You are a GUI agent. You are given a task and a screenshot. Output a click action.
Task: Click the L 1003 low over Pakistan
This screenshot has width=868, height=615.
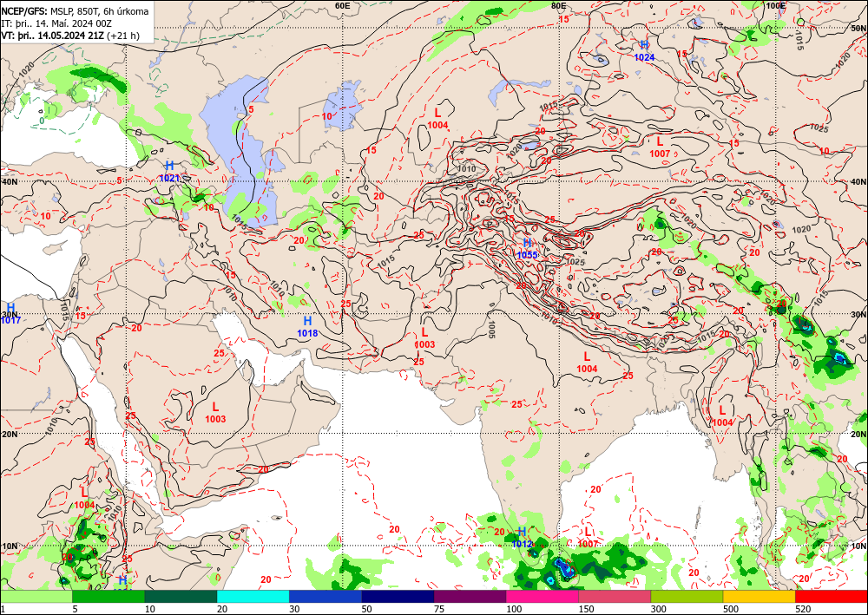point(424,338)
